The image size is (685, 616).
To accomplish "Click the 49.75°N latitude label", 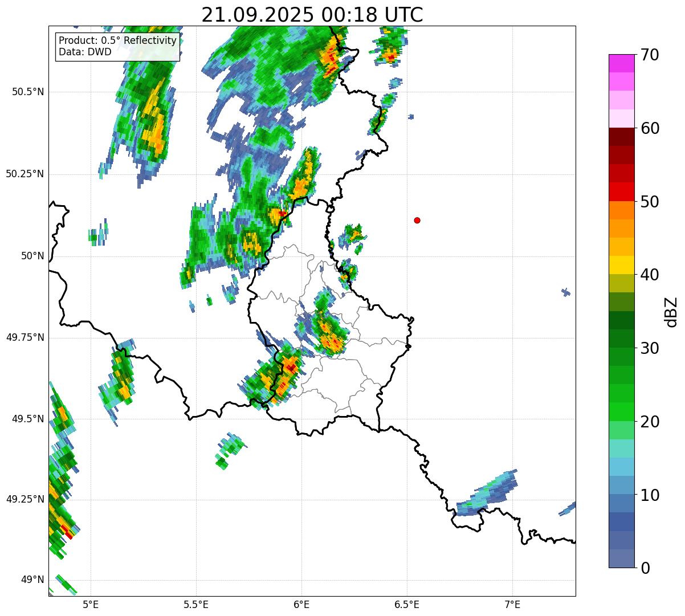I will [25, 337].
